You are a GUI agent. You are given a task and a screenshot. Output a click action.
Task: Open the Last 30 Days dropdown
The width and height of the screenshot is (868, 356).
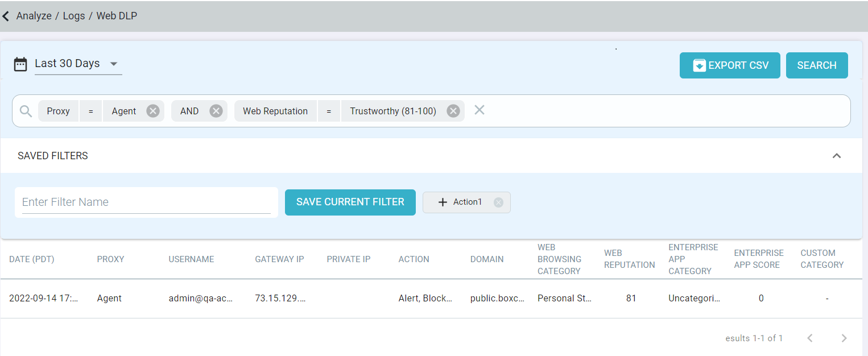click(113, 64)
